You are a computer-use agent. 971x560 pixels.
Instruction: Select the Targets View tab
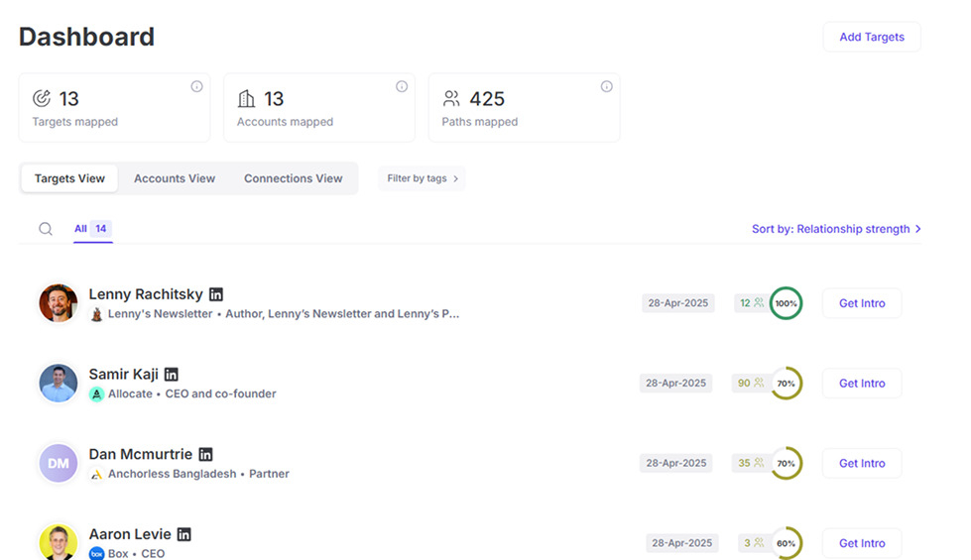(x=69, y=178)
